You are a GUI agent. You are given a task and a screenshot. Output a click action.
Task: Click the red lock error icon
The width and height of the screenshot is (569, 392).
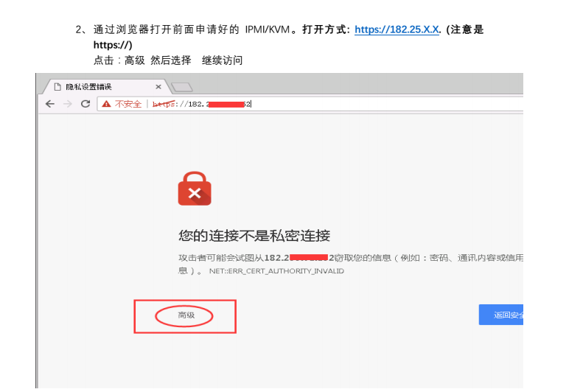[195, 189]
